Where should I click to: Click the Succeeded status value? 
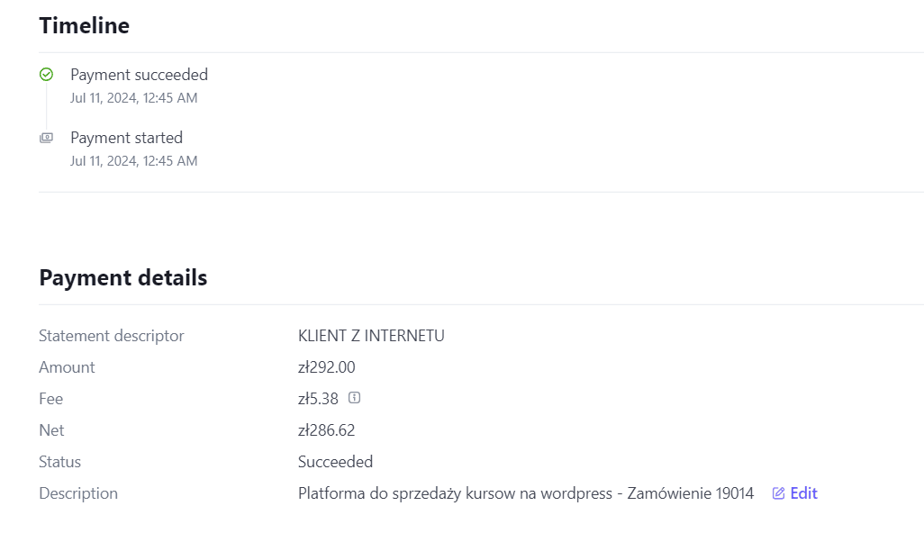335,462
